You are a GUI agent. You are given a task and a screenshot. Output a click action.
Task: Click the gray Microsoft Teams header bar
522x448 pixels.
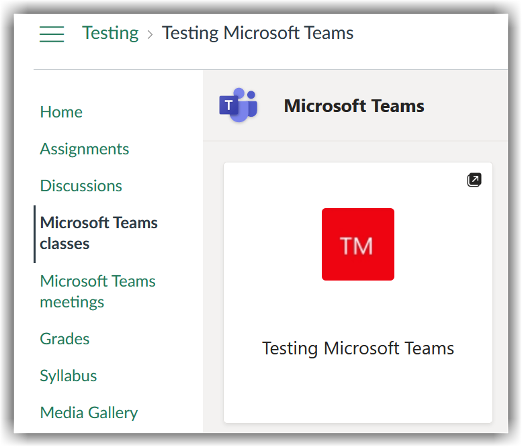(x=355, y=105)
